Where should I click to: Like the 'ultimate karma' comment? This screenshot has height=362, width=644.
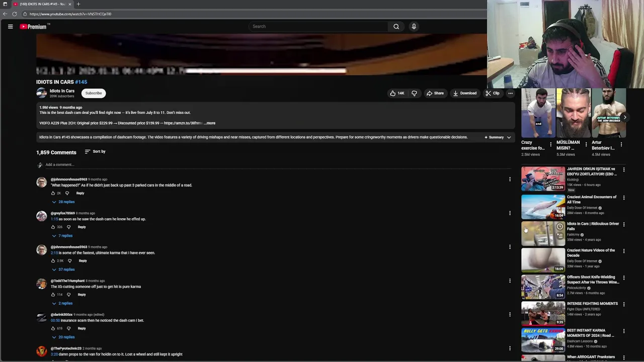[53, 261]
